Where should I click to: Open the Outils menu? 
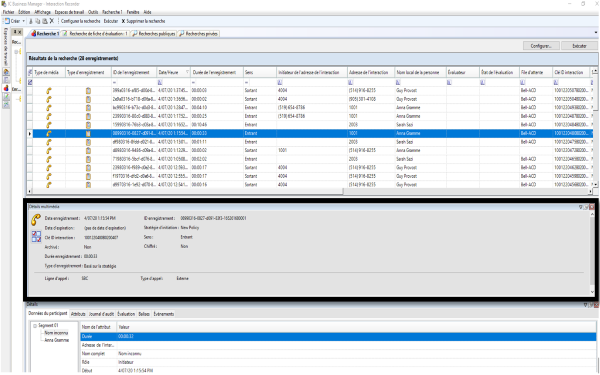point(93,12)
